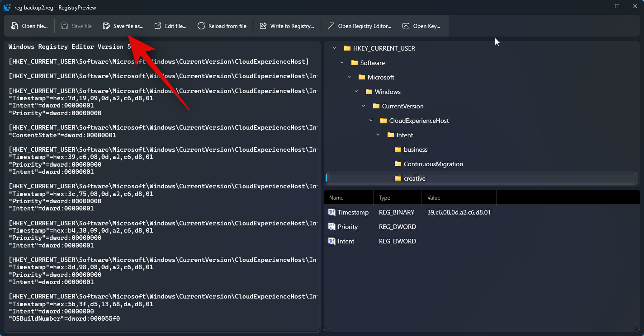Click inside the registry text editor pane

(x=163, y=181)
